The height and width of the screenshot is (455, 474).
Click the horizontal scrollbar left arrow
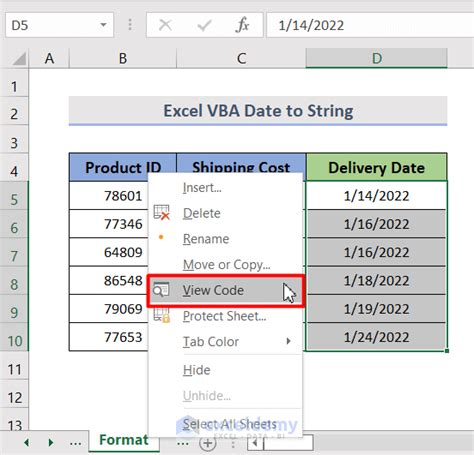tap(255, 443)
